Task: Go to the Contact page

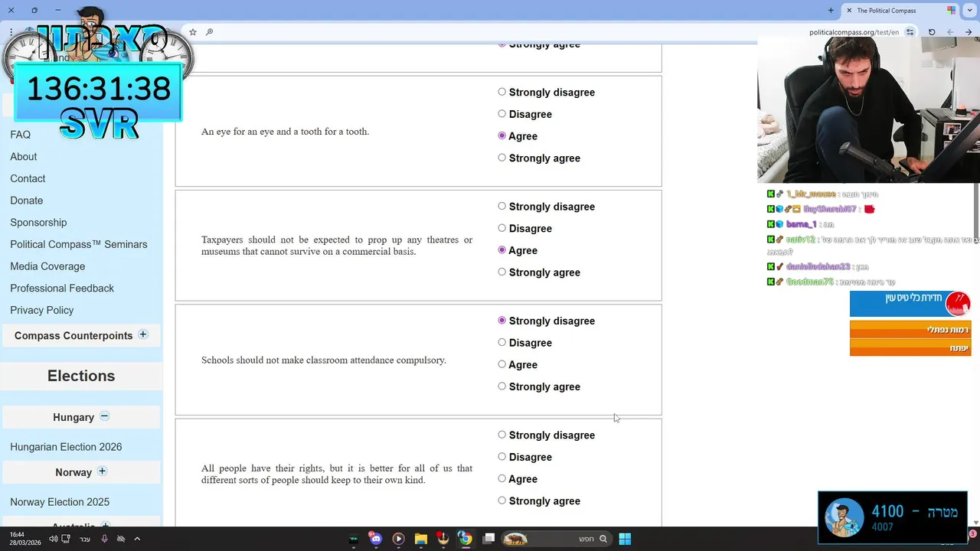Action: [x=28, y=178]
